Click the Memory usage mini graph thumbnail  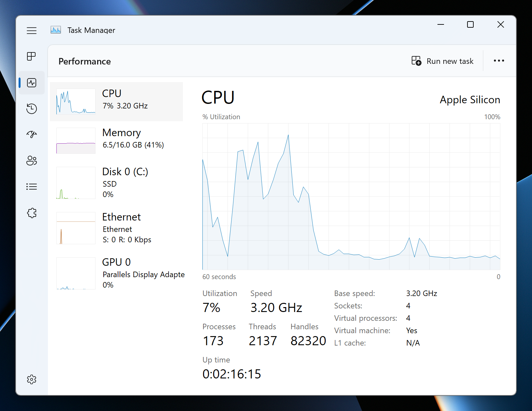[76, 141]
